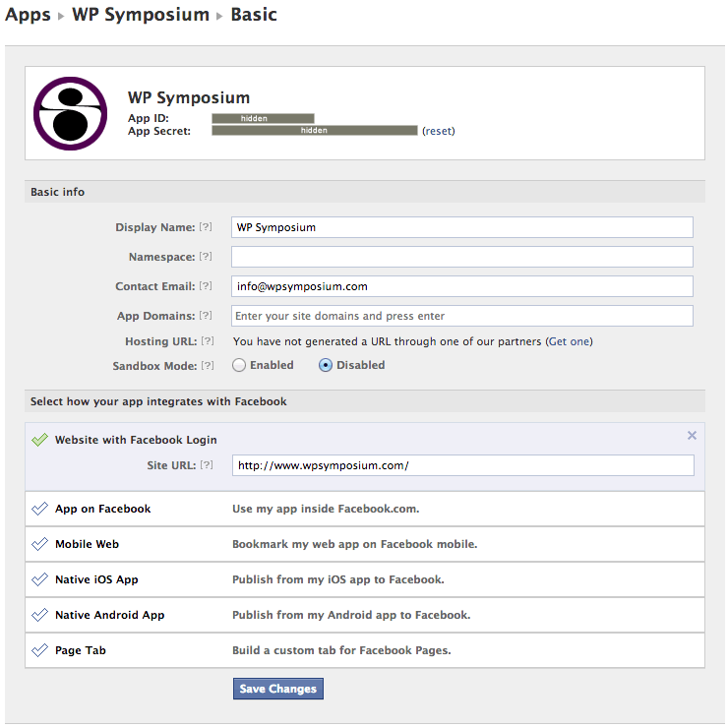Viewport: 728px width, 727px height.
Task: Go to Apps in the breadcrumb
Action: 28,15
